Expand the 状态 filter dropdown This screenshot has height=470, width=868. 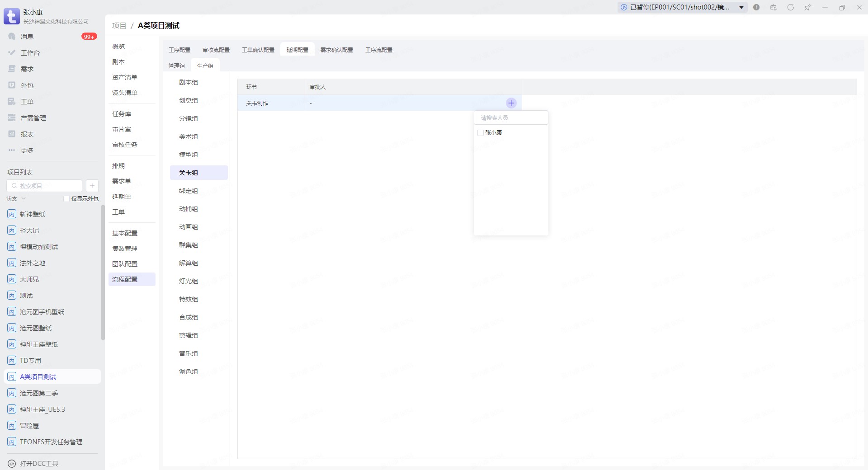tap(16, 199)
